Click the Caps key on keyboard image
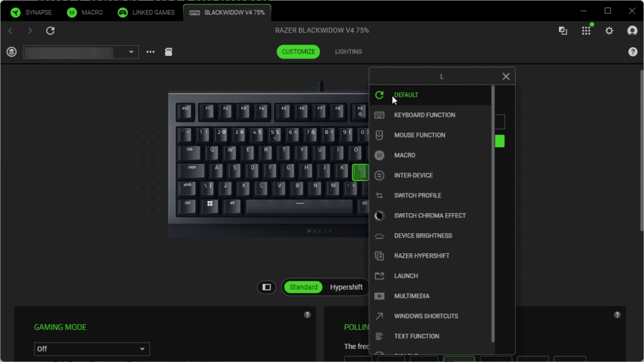Viewport: 644px width, 362px height. [192, 170]
